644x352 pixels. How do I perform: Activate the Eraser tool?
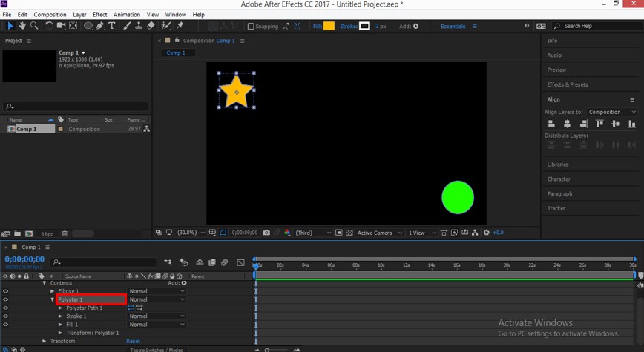151,26
